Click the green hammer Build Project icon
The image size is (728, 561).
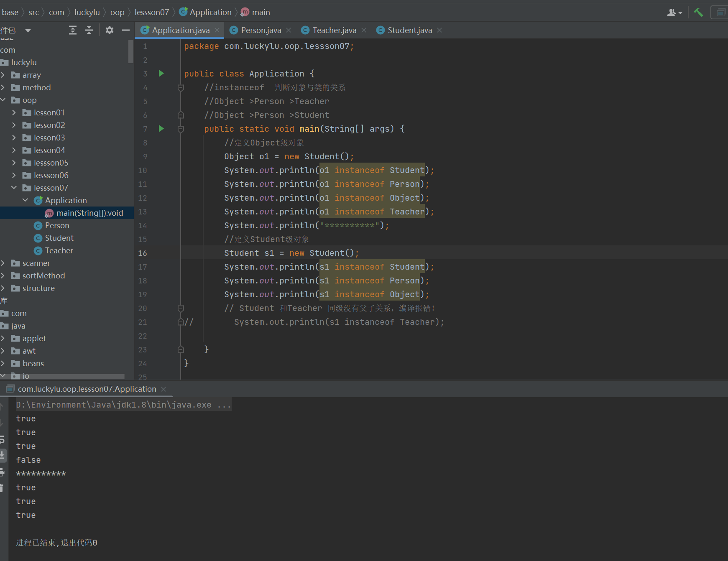pyautogui.click(x=698, y=13)
